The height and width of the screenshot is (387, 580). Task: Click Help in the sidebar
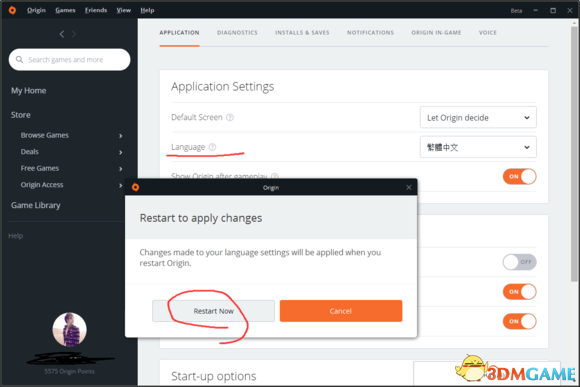pyautogui.click(x=16, y=236)
